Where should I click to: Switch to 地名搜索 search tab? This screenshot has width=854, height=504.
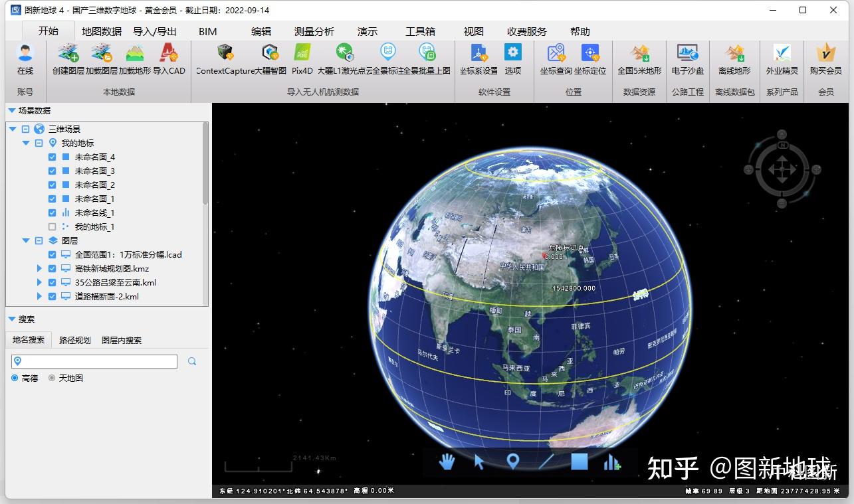[x=29, y=339]
